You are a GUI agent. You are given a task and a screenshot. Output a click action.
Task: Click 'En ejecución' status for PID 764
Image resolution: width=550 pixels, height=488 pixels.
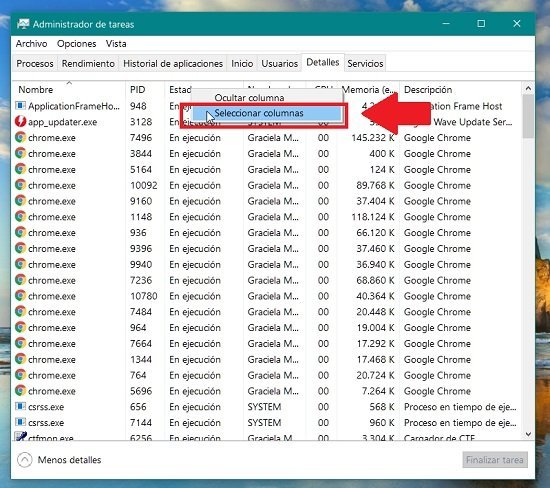tap(195, 375)
